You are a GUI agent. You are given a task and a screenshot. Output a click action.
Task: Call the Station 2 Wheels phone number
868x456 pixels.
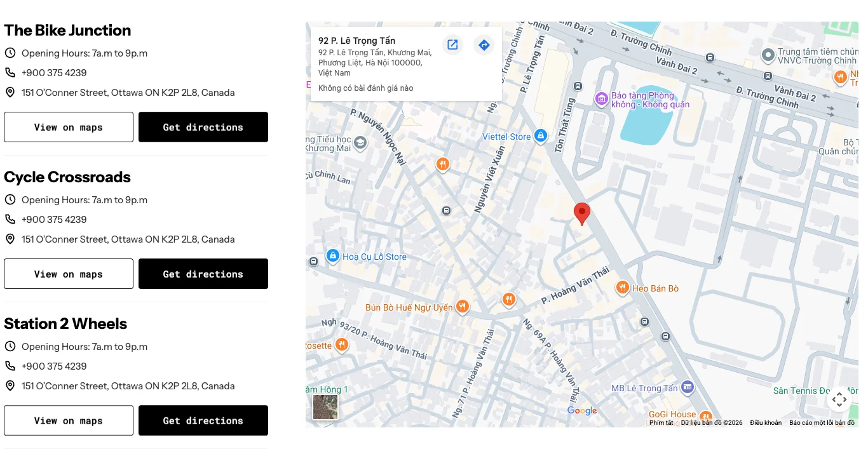tap(54, 366)
